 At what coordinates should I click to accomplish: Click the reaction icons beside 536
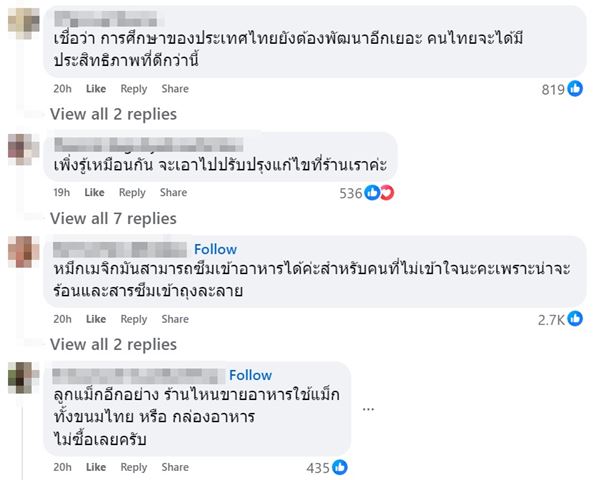tap(379, 193)
